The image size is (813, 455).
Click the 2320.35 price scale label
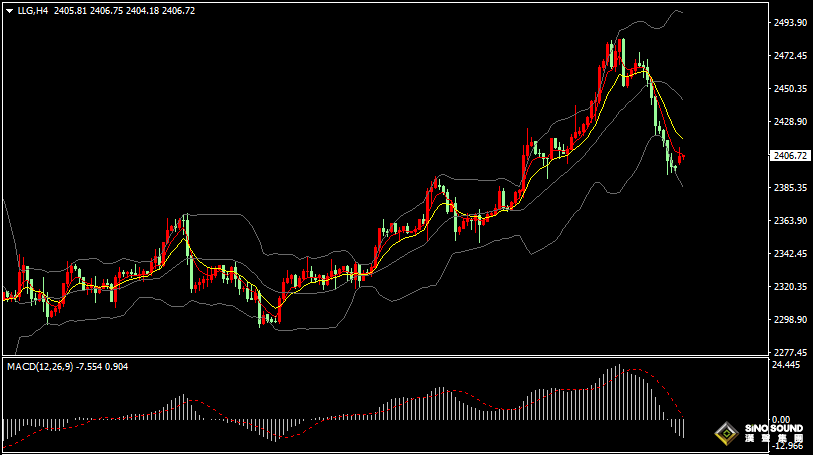tap(791, 287)
